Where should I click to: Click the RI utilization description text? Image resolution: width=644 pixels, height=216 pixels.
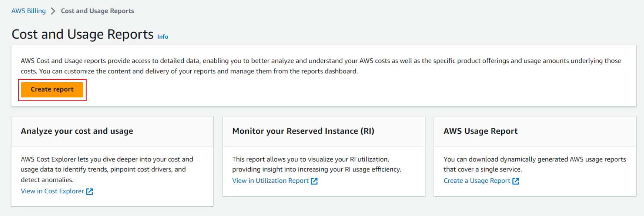tap(316, 164)
